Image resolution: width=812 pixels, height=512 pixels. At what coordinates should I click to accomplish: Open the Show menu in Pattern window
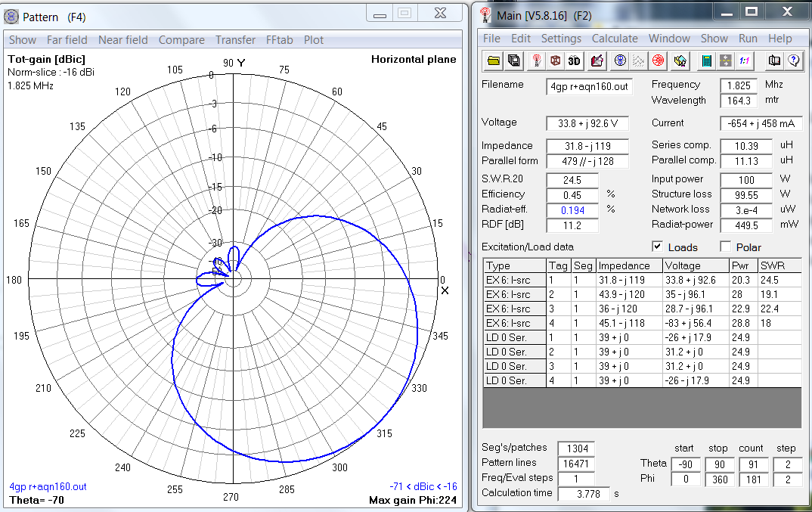[22, 40]
